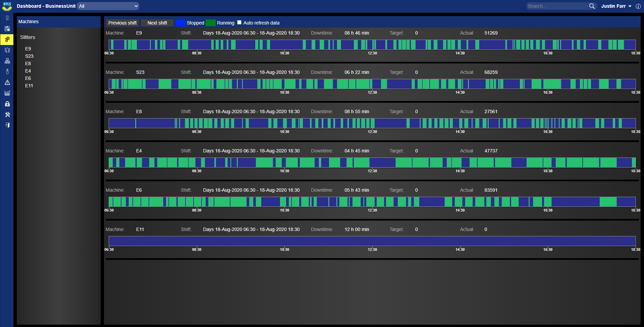Click the warning triangle alerts icon
Viewport: 644px width, 327px height.
click(x=7, y=82)
